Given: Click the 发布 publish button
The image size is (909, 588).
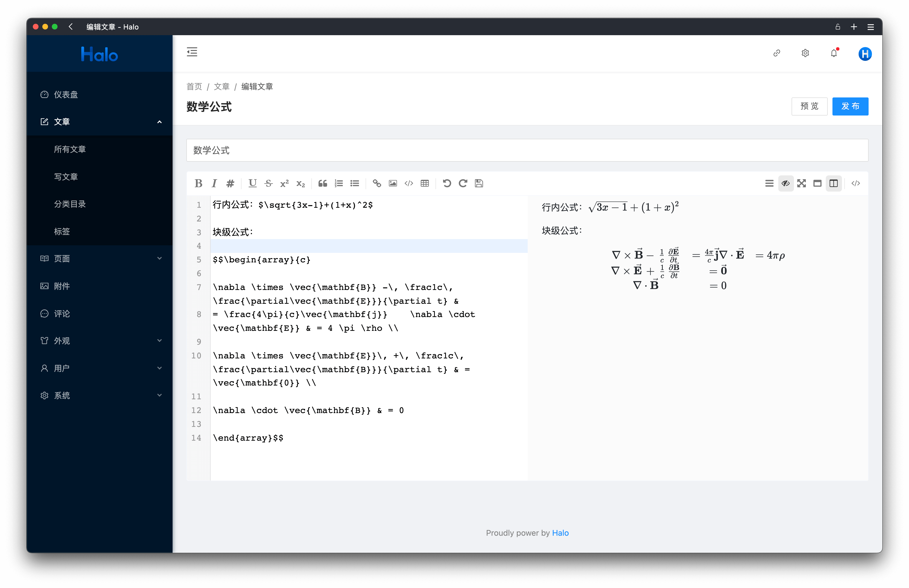Looking at the screenshot, I should [x=850, y=106].
